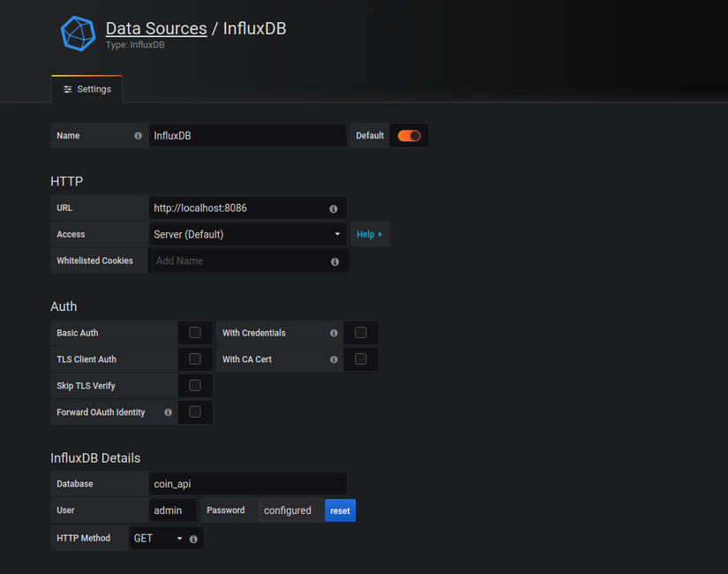
Task: Click the With Credentials info icon
Action: [x=334, y=333]
